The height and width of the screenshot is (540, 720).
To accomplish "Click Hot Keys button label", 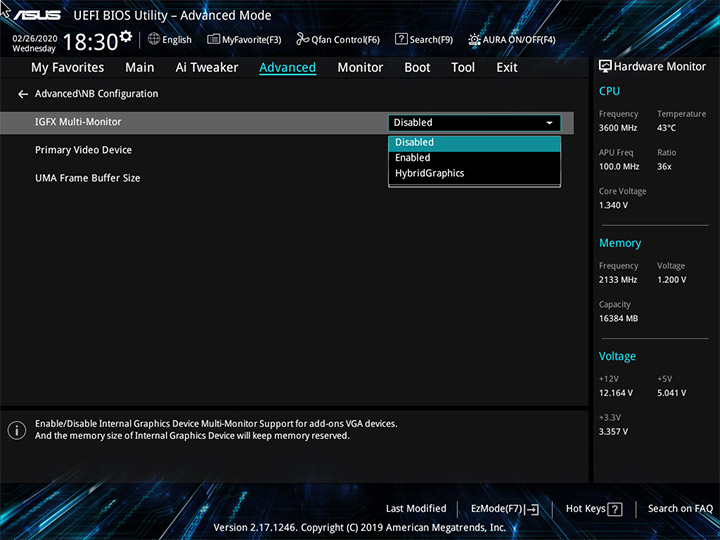I will [585, 509].
